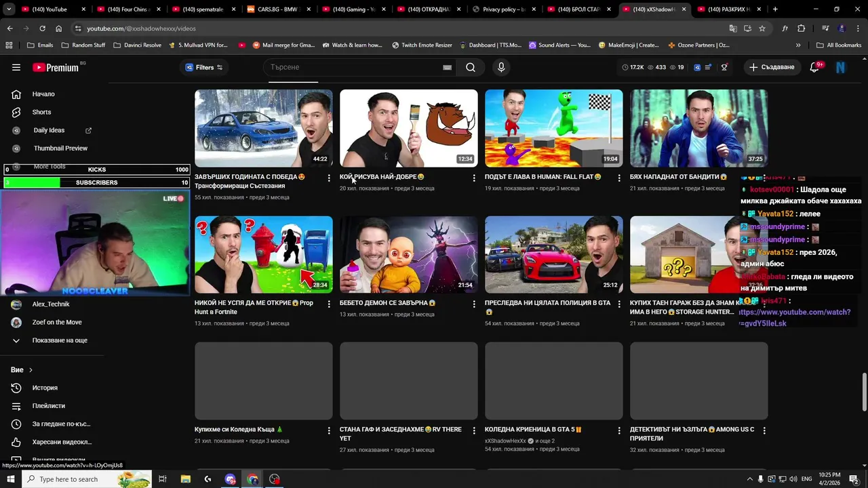Open История in the sidebar
The width and height of the screenshot is (868, 488).
pos(45,388)
